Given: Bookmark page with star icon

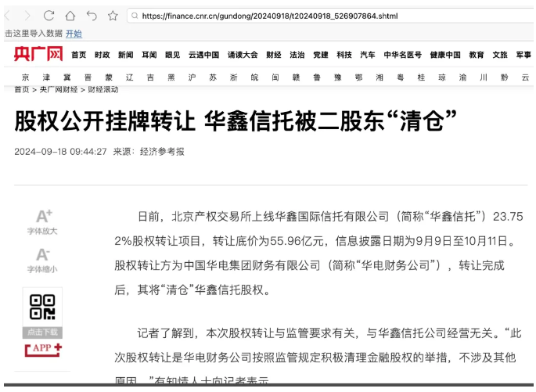Looking at the screenshot, I should point(113,16).
